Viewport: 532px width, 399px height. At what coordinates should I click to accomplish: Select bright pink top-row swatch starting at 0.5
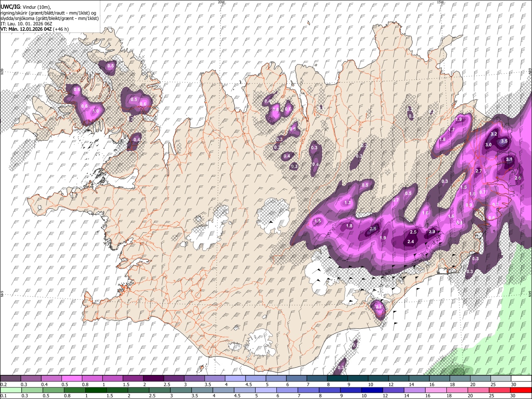coord(71,378)
